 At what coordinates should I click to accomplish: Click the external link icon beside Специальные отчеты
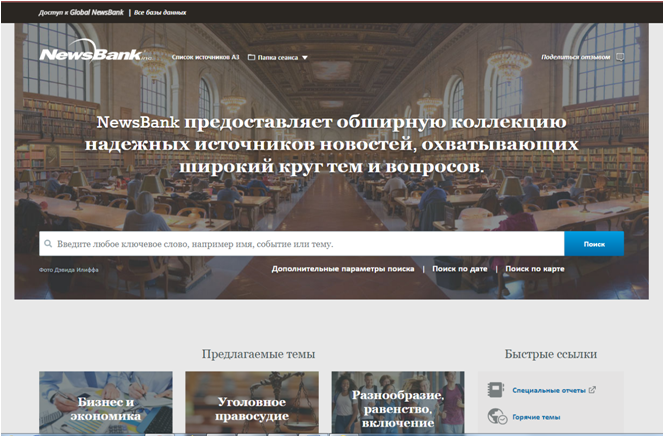point(592,390)
